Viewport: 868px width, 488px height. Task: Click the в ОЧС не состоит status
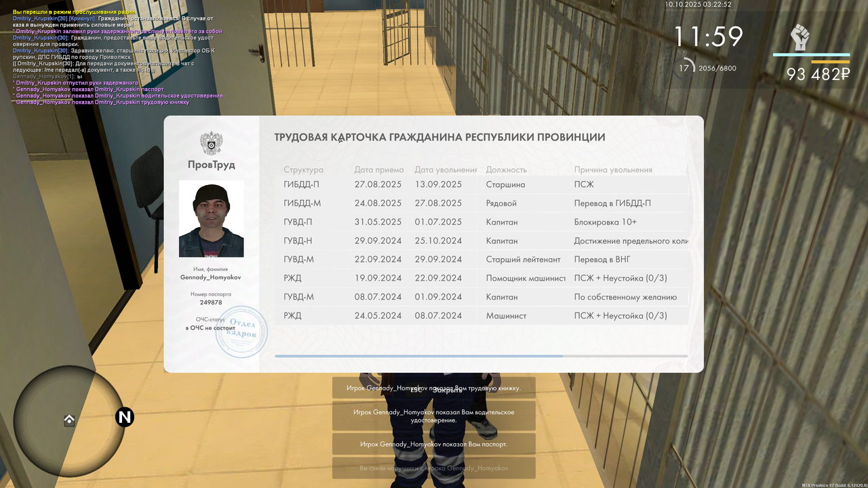pyautogui.click(x=211, y=327)
